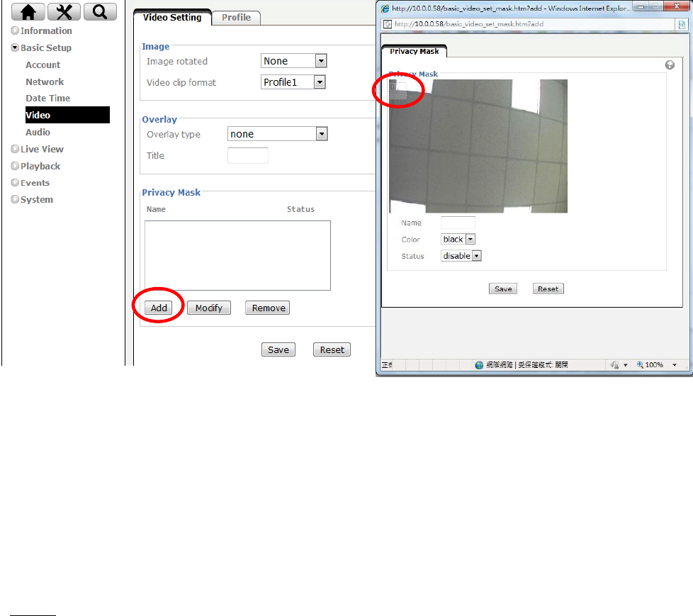Reset the privacy mask in the popup

pos(548,289)
